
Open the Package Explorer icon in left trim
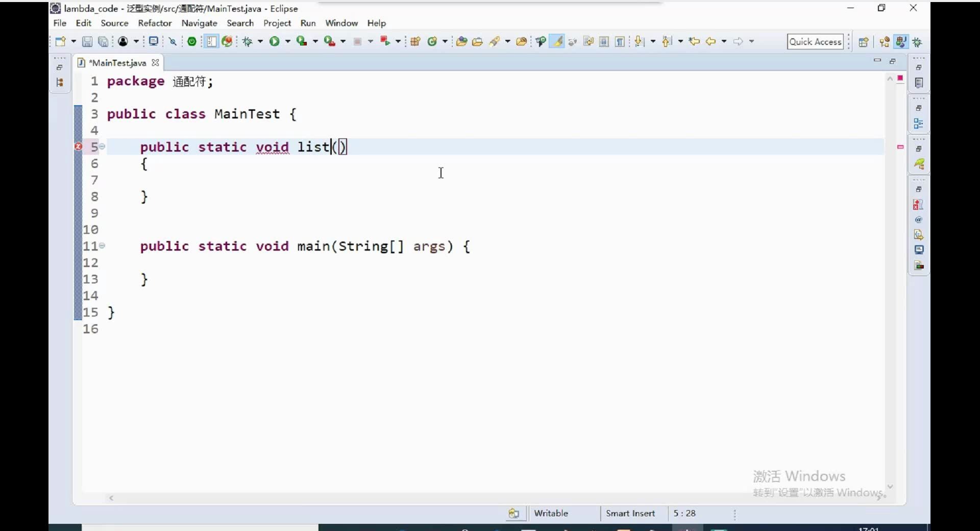60,82
